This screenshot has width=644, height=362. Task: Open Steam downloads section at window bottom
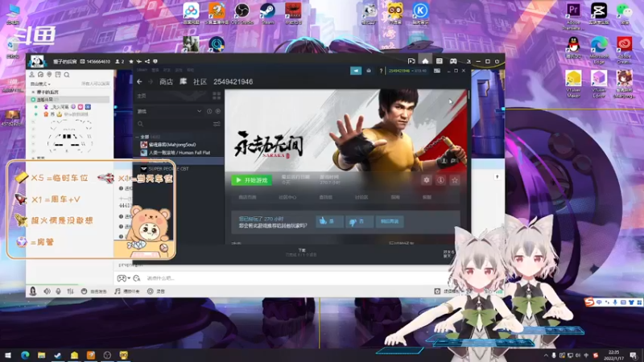tap(302, 253)
